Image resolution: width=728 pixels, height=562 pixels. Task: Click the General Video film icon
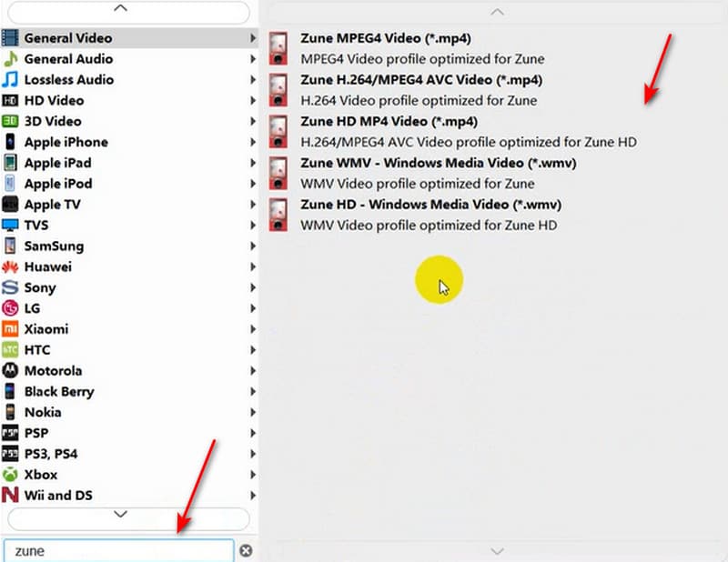tap(10, 38)
